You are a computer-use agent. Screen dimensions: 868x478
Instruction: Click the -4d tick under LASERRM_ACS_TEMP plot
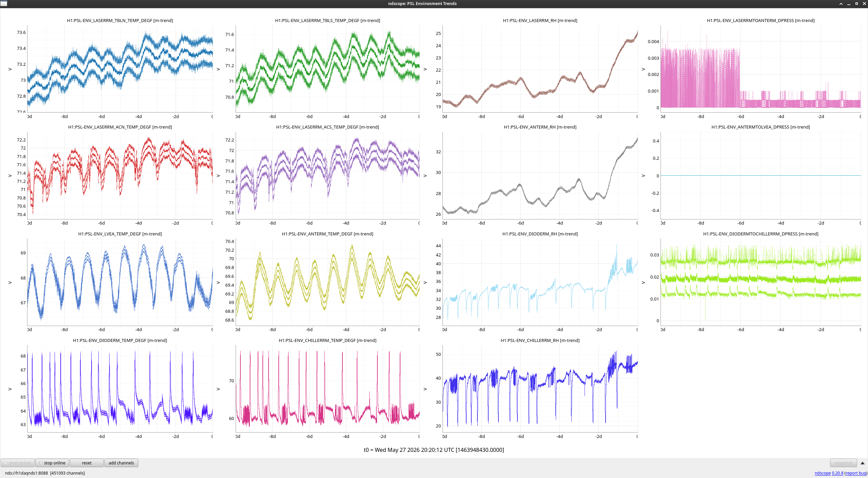[346, 223]
